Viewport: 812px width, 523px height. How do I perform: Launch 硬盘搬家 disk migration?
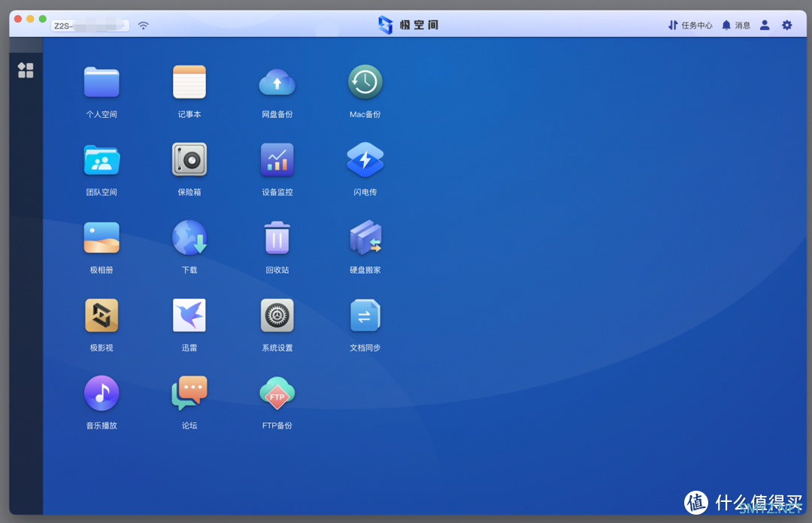(365, 237)
